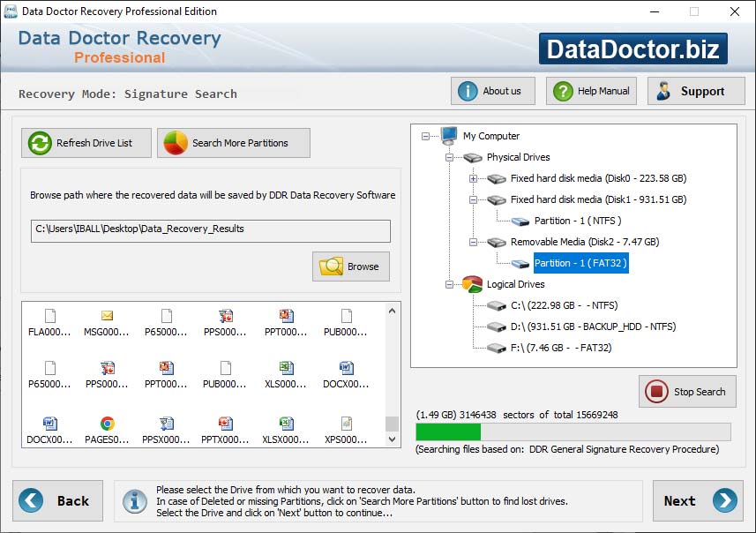Click the recovery save path field

210,229
